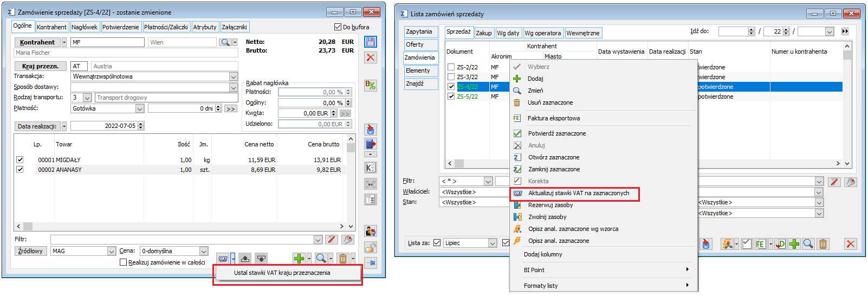868x296 pixels.
Task: Click the trash bin icon in the list window toolbar
Action: click(823, 244)
